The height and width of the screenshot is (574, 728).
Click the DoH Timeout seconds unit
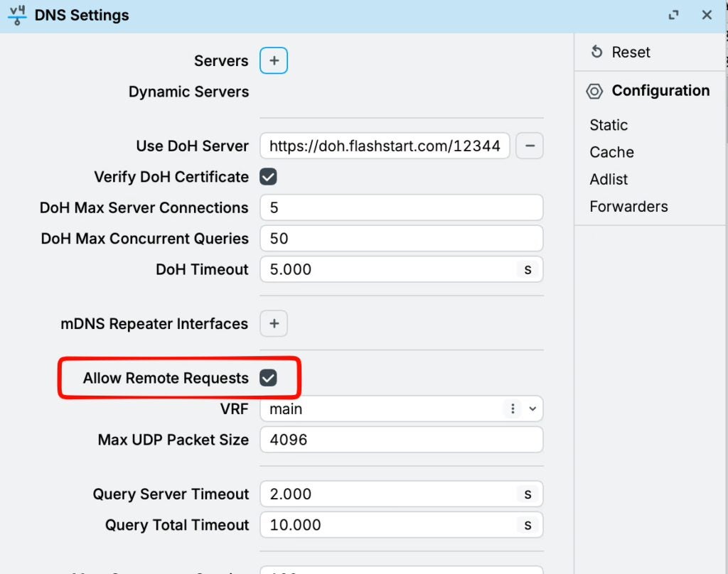(x=528, y=269)
